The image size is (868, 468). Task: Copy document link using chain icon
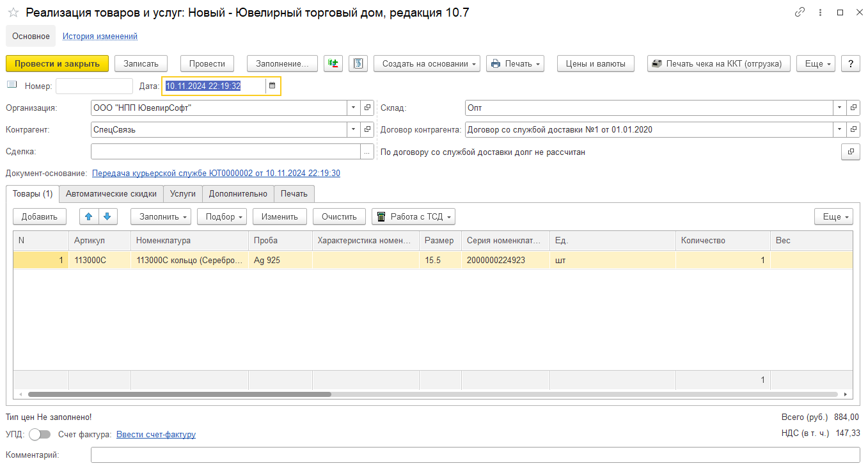(800, 12)
